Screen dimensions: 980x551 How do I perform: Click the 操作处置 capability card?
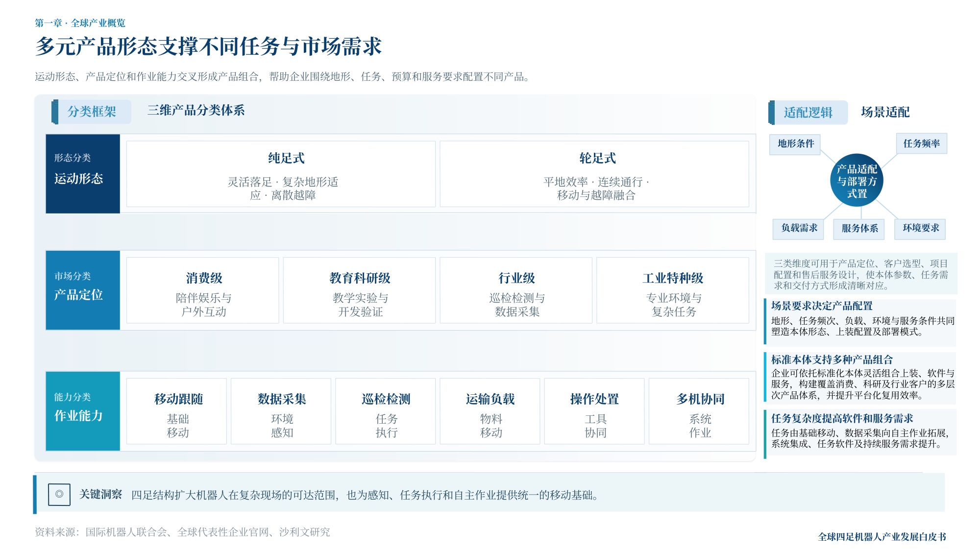tap(594, 411)
